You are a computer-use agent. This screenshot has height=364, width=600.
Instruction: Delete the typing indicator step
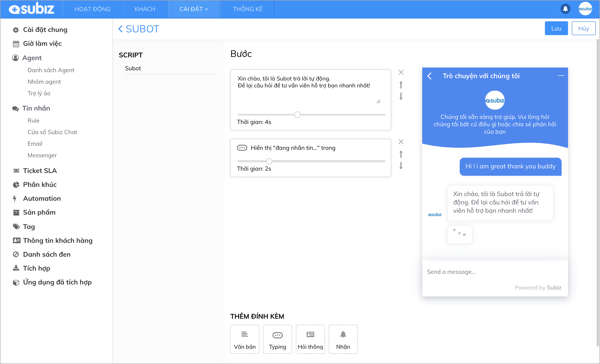click(x=401, y=142)
